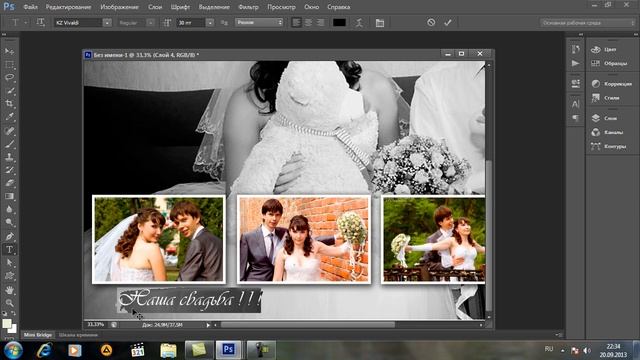Image resolution: width=640 pixels, height=360 pixels.
Task: Expand the document status info arrow
Action: point(208,325)
